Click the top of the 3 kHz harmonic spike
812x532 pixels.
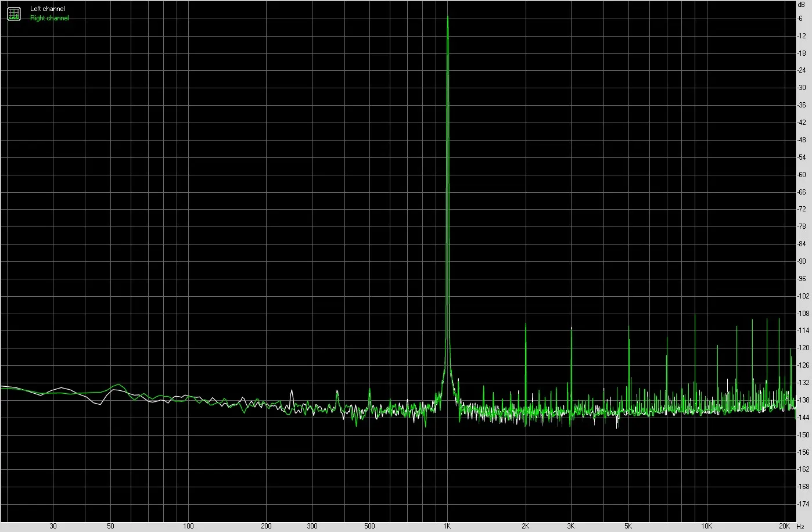571,328
